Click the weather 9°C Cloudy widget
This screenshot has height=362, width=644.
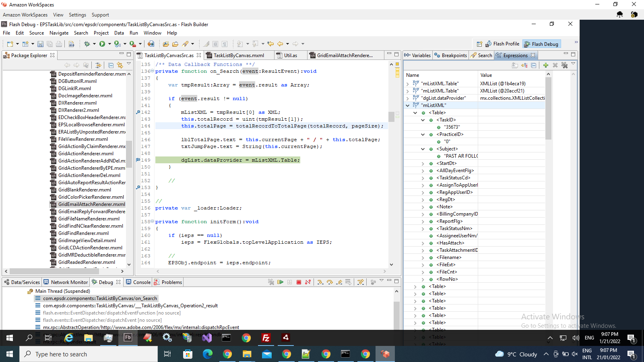point(516,354)
